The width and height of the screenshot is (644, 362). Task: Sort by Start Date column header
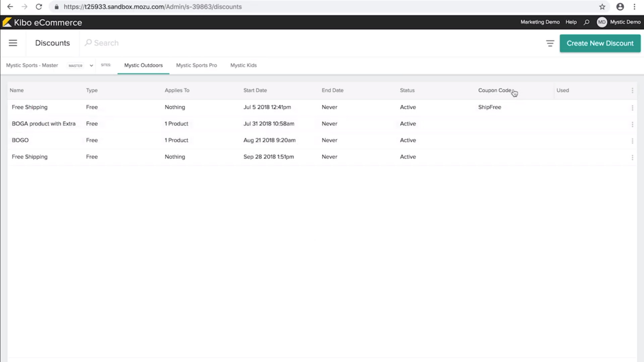coord(255,90)
